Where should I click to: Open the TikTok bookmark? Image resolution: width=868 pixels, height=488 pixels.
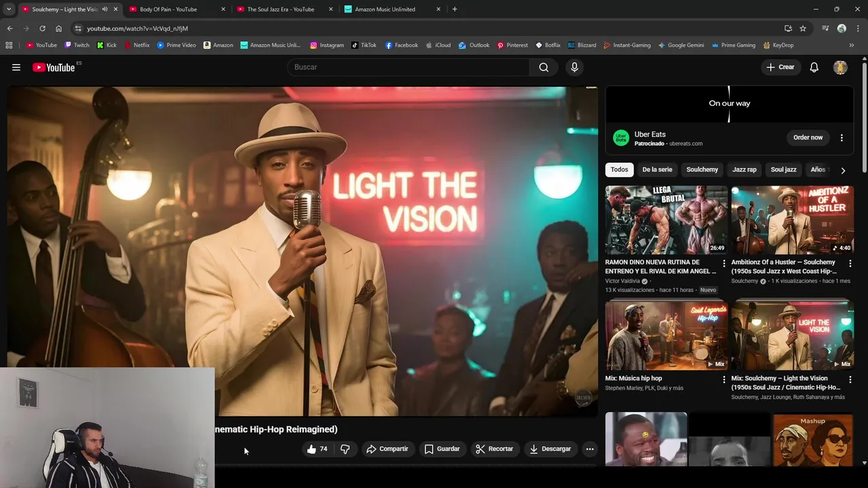pyautogui.click(x=363, y=45)
